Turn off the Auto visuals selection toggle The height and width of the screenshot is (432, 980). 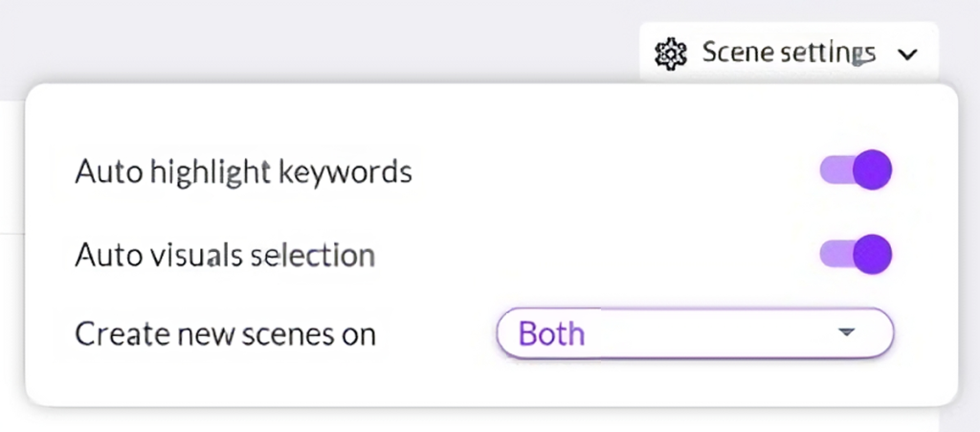click(x=857, y=254)
